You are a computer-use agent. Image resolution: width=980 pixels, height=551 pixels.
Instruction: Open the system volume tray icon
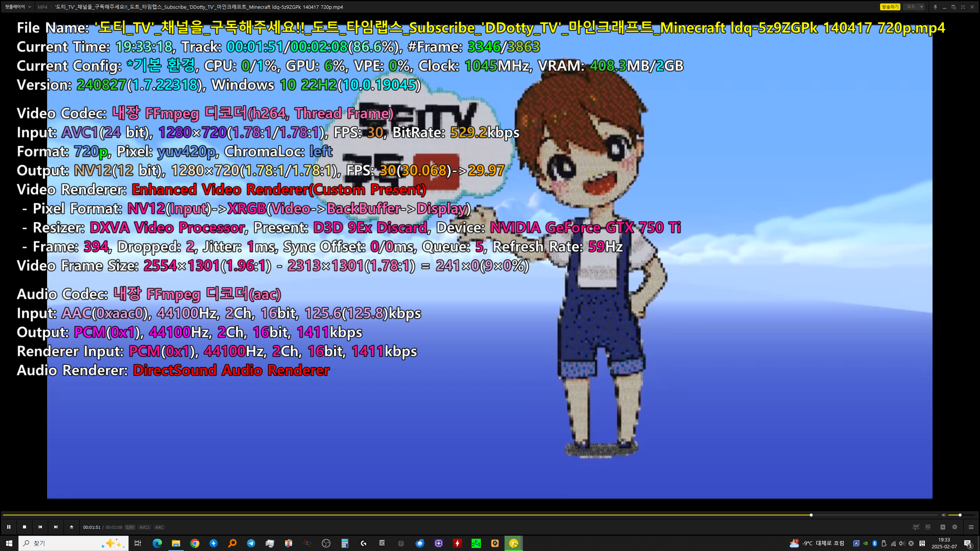pyautogui.click(x=902, y=543)
